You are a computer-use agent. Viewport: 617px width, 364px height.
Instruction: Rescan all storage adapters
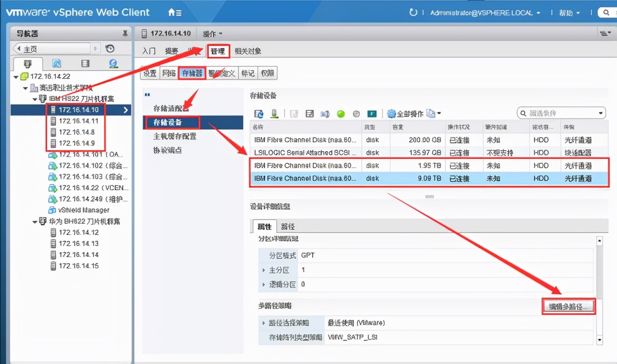point(274,113)
